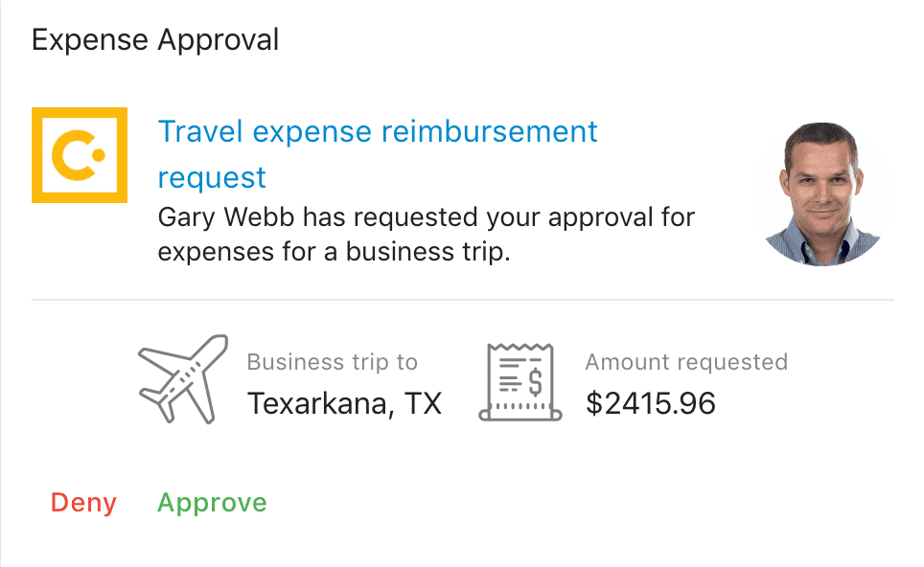Image resolution: width=924 pixels, height=567 pixels.
Task: Click the 'Amount requested' label
Action: (686, 362)
